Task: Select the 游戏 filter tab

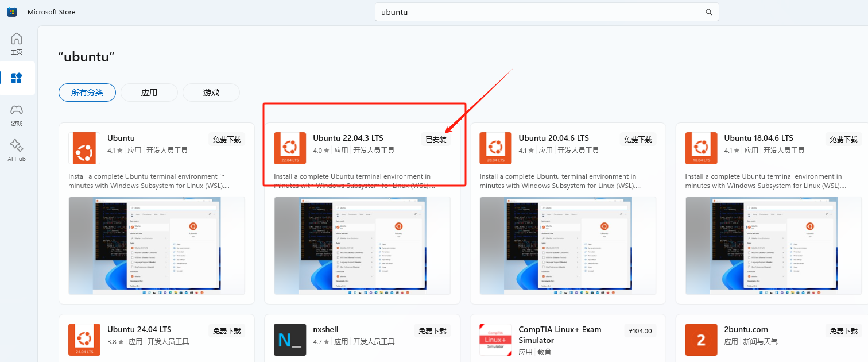Action: click(211, 93)
